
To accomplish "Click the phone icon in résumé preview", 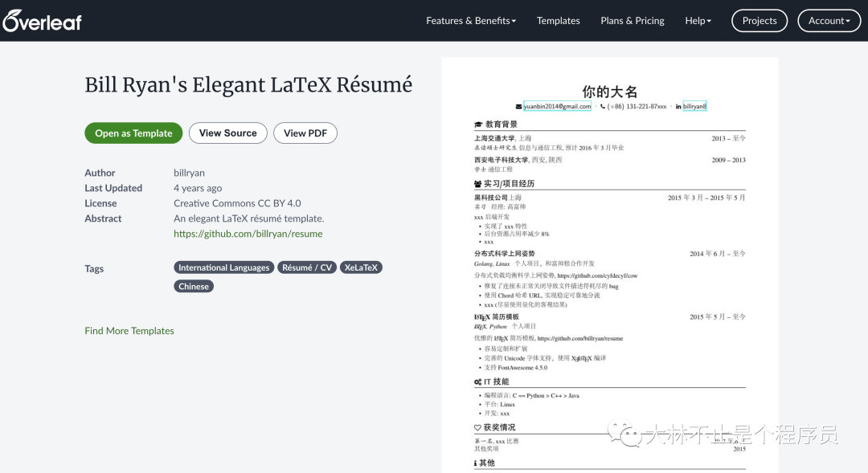I will pos(603,106).
